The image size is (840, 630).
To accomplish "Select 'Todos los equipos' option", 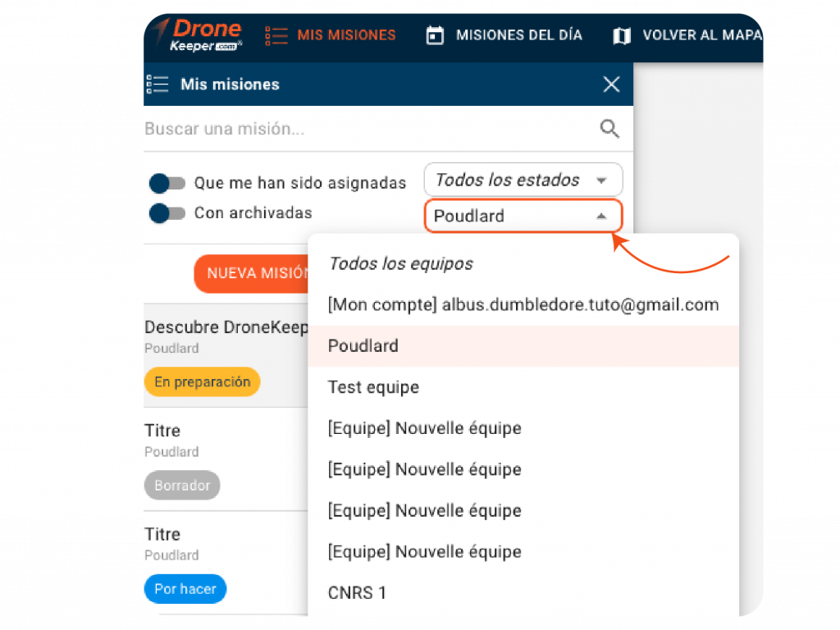I will 400,263.
